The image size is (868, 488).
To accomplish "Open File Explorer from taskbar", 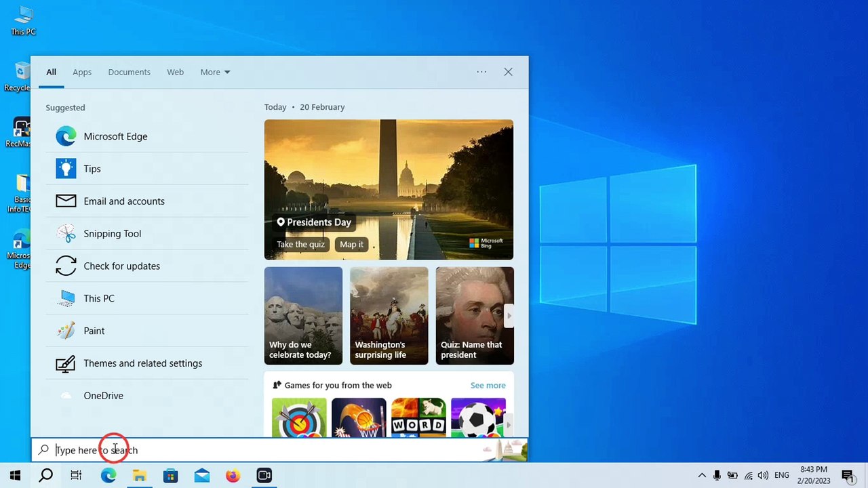I will 140,476.
